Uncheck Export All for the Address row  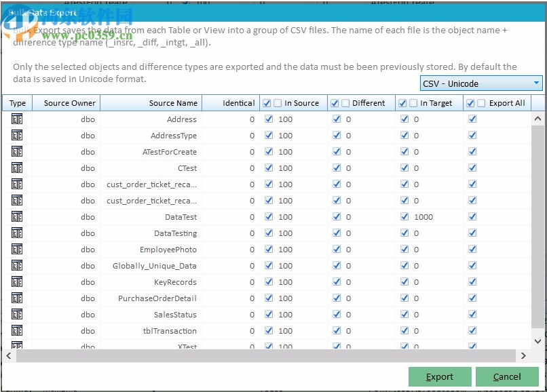[x=470, y=119]
